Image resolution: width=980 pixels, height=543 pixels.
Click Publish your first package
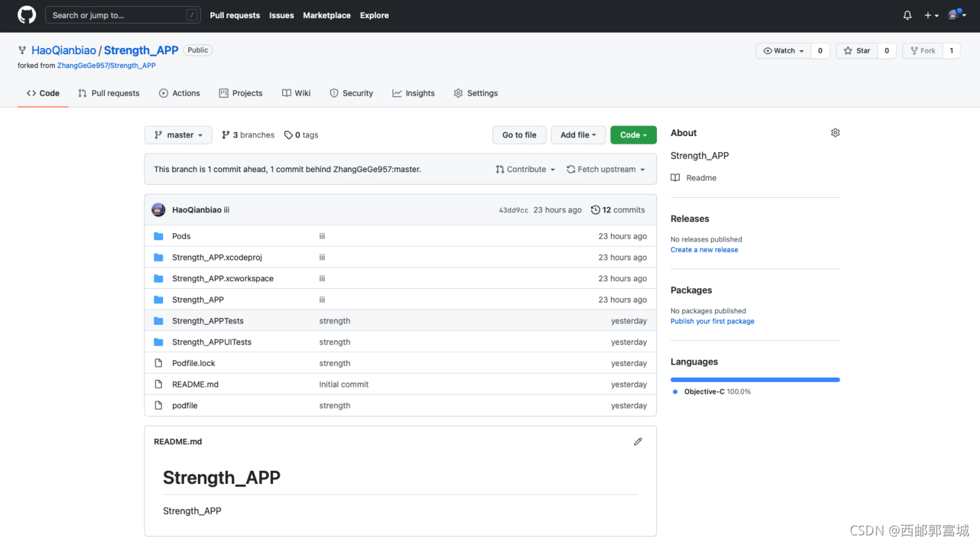[x=713, y=321]
